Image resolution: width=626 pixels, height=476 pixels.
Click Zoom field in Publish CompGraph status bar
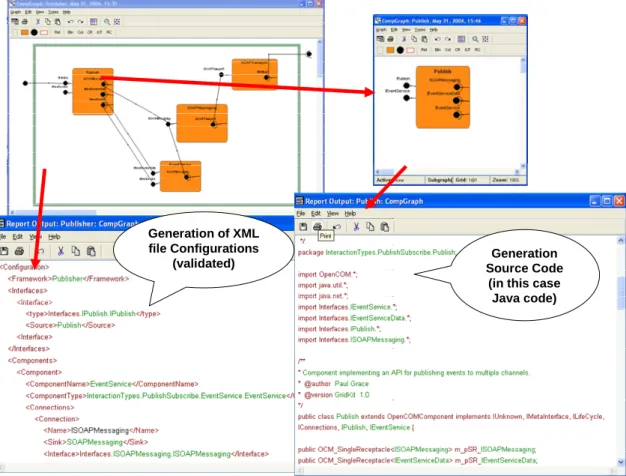pos(509,180)
